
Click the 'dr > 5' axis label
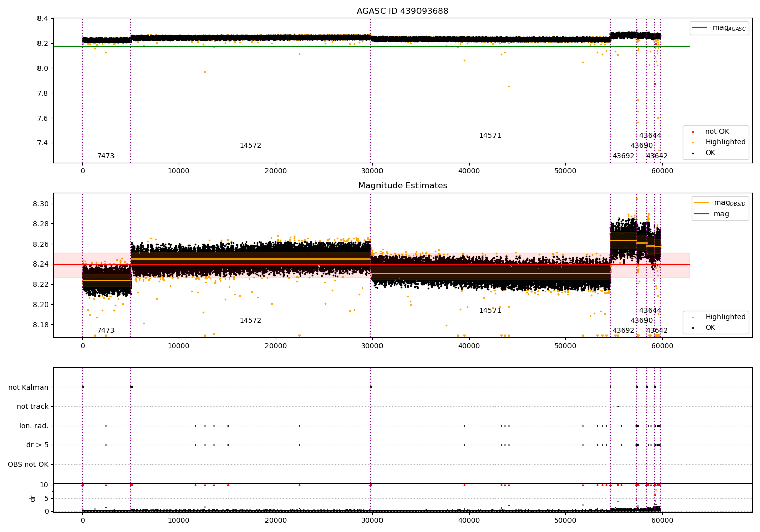[x=37, y=445]
